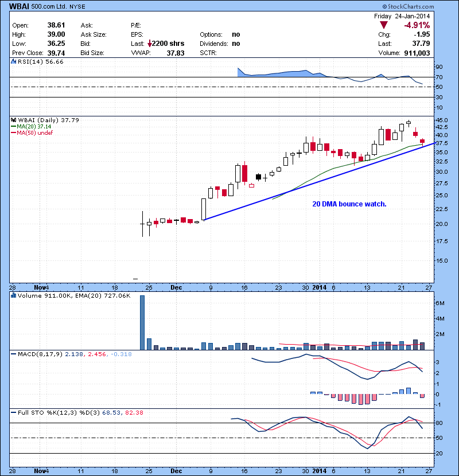Click the Prev Close value 39.74
The image size is (459, 476).
(56, 53)
